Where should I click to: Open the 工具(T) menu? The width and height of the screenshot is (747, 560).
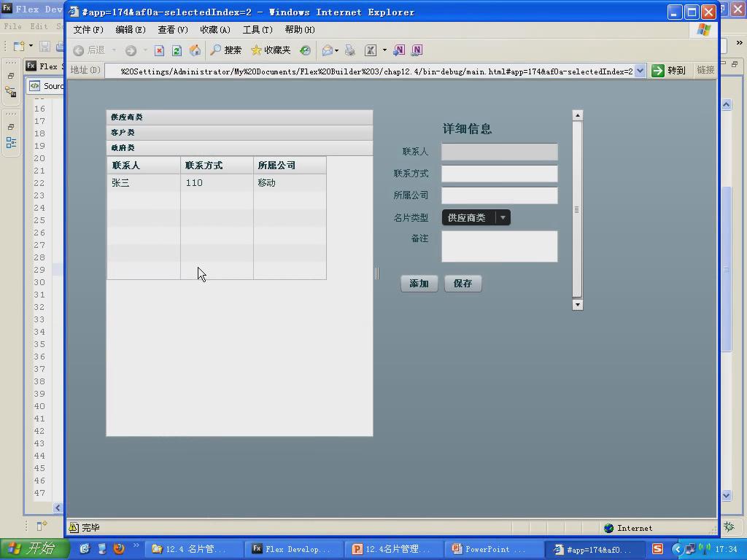pos(258,29)
